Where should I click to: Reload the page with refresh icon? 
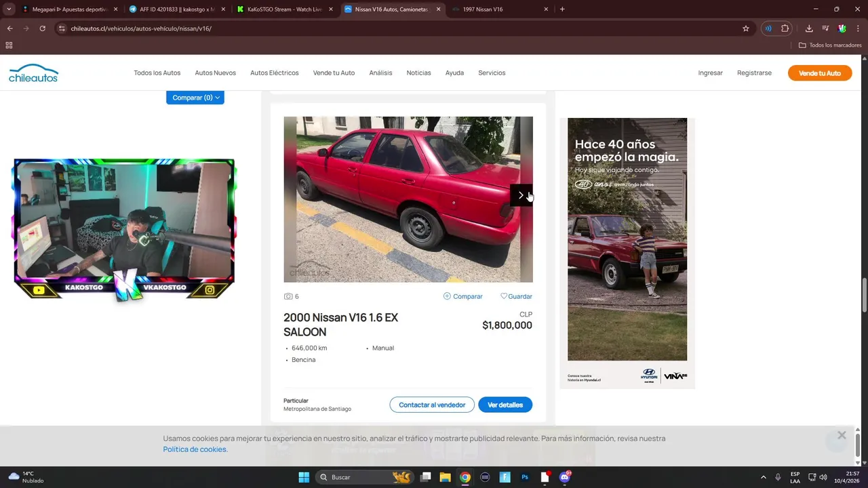42,28
